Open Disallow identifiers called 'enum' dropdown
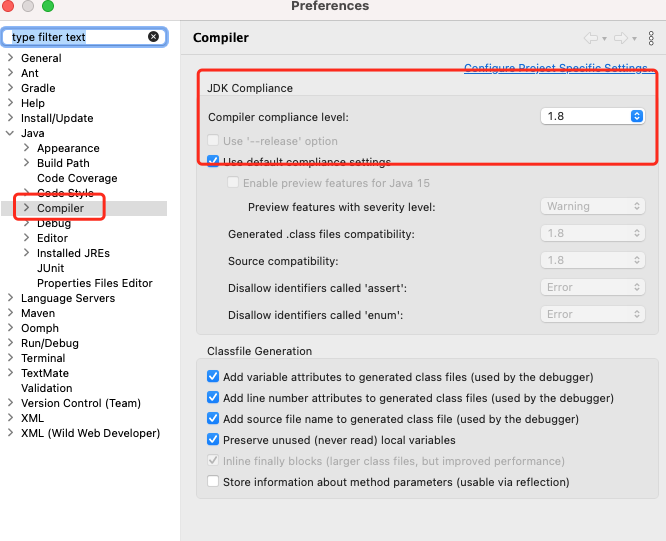Screen dimensions: 666x541 (x=593, y=314)
